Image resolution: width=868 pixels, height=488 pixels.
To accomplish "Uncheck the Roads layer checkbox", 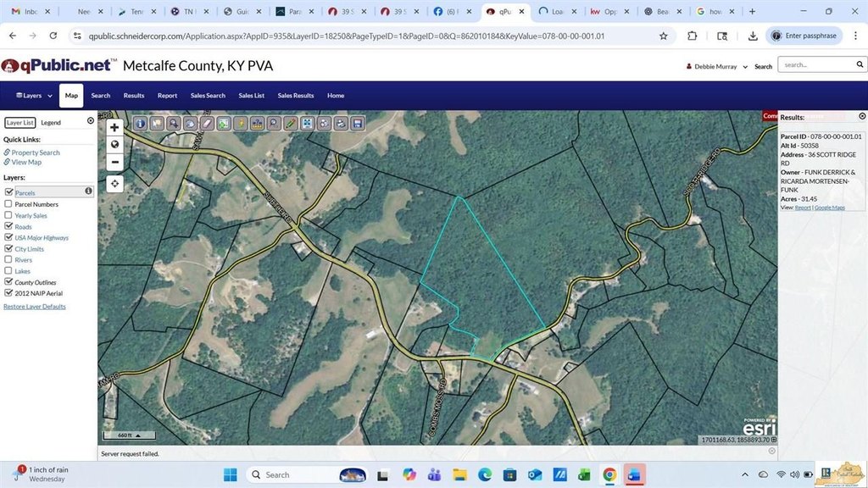I will [x=8, y=227].
